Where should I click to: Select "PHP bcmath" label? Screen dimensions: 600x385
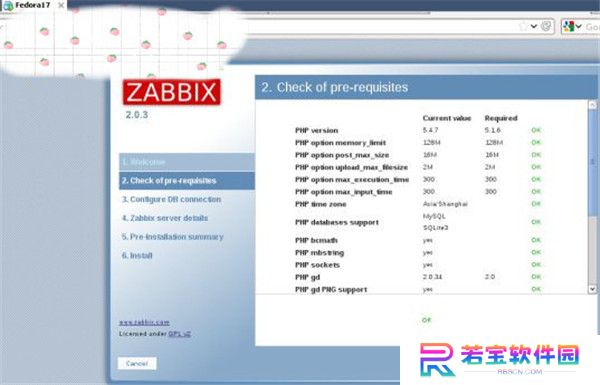point(316,240)
